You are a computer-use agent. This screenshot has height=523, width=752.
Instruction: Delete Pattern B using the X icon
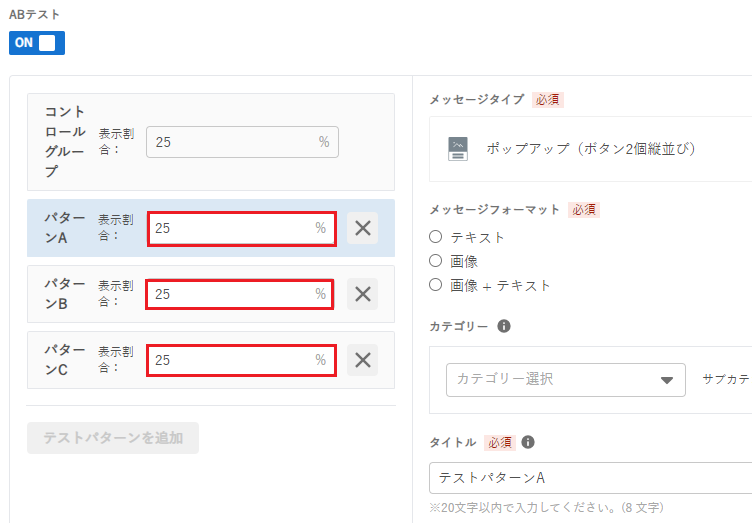(x=363, y=294)
